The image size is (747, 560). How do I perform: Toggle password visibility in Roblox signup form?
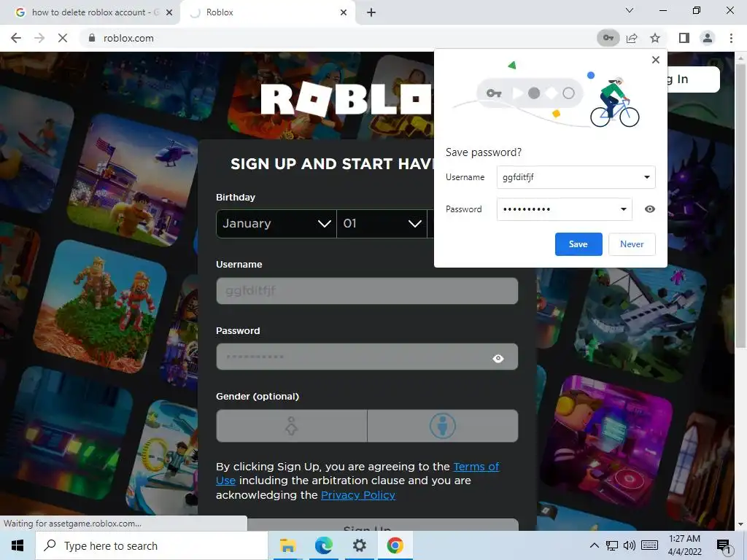pyautogui.click(x=498, y=358)
